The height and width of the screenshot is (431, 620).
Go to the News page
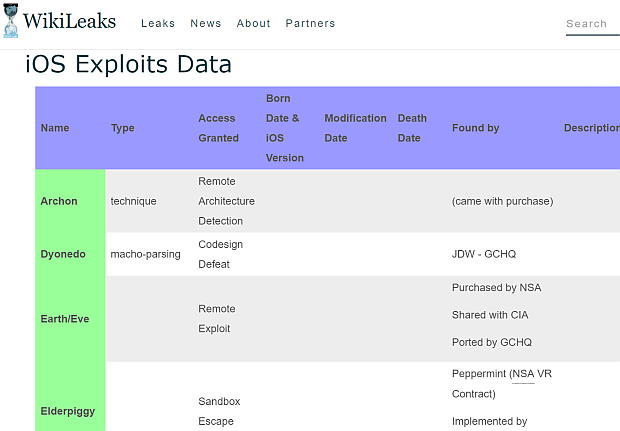click(x=206, y=23)
